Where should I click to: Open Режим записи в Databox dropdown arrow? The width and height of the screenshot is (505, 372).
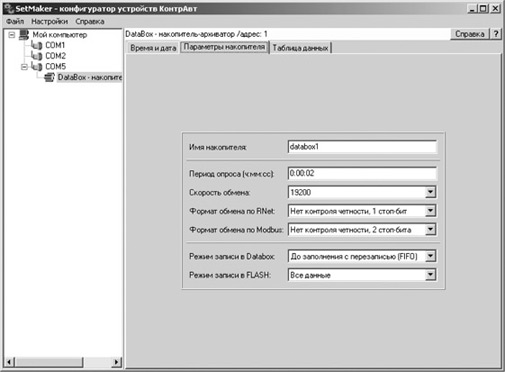430,256
